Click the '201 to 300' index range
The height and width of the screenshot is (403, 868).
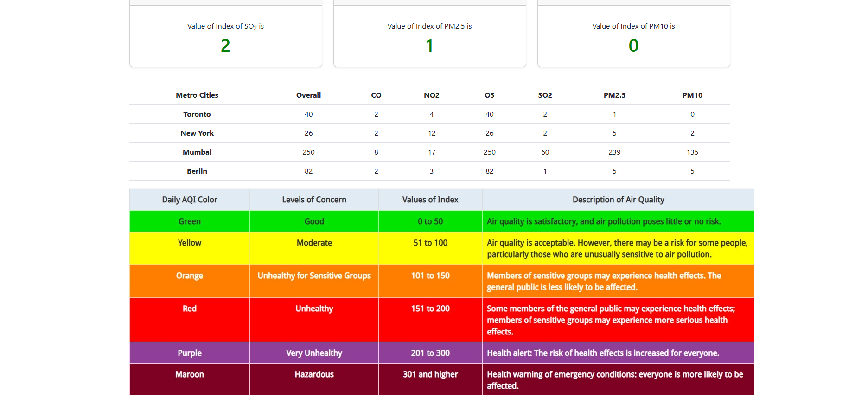point(430,353)
